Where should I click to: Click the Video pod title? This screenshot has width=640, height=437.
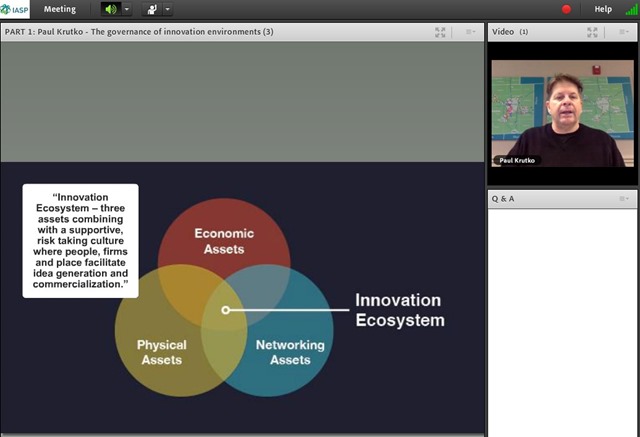[x=503, y=32]
